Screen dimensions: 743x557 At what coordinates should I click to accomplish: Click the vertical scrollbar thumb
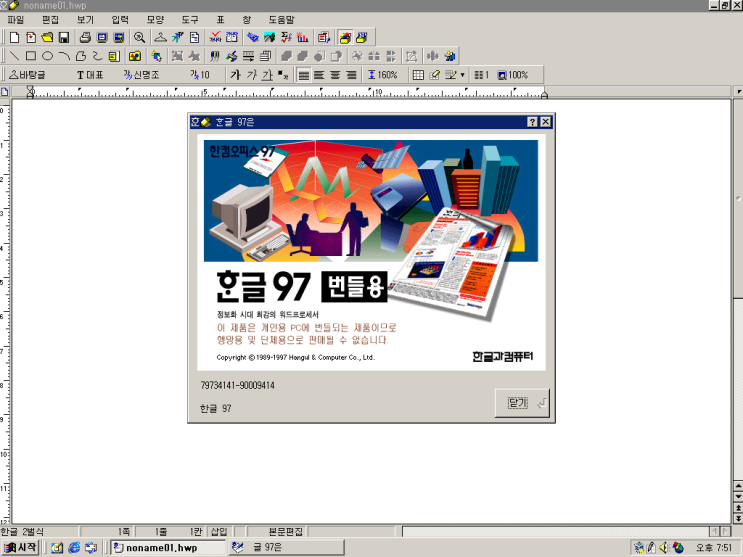(x=738, y=199)
